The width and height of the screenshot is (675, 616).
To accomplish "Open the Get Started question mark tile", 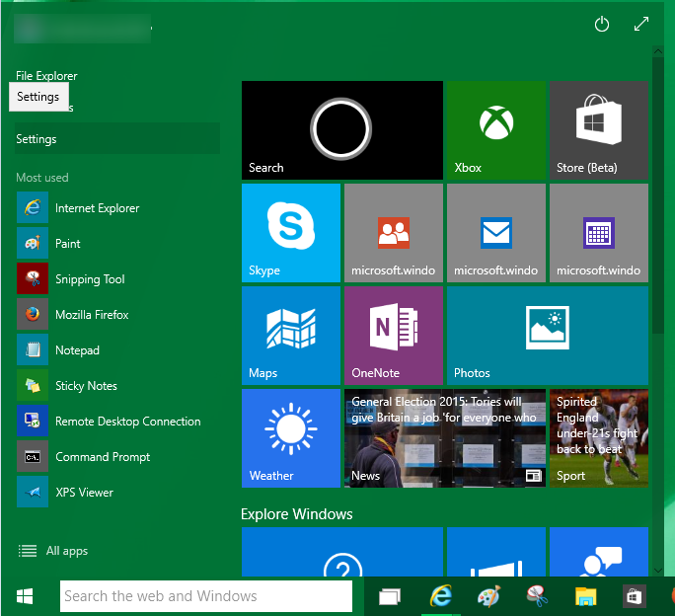I will [x=342, y=552].
